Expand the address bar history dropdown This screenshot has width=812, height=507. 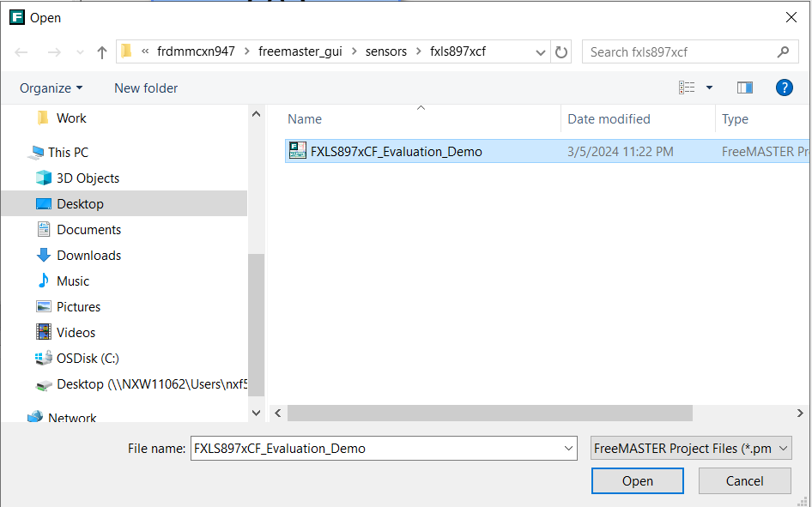pyautogui.click(x=540, y=52)
